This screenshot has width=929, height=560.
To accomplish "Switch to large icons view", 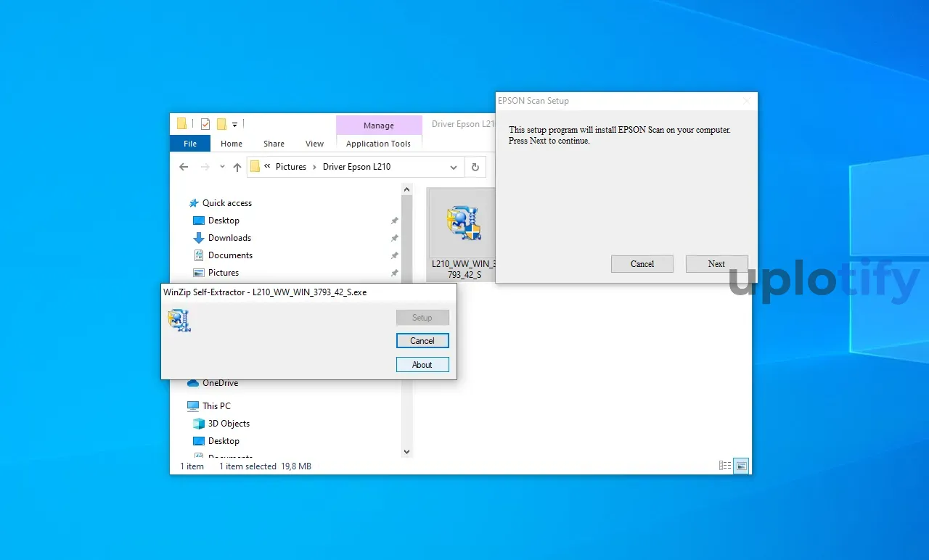I will click(x=741, y=466).
